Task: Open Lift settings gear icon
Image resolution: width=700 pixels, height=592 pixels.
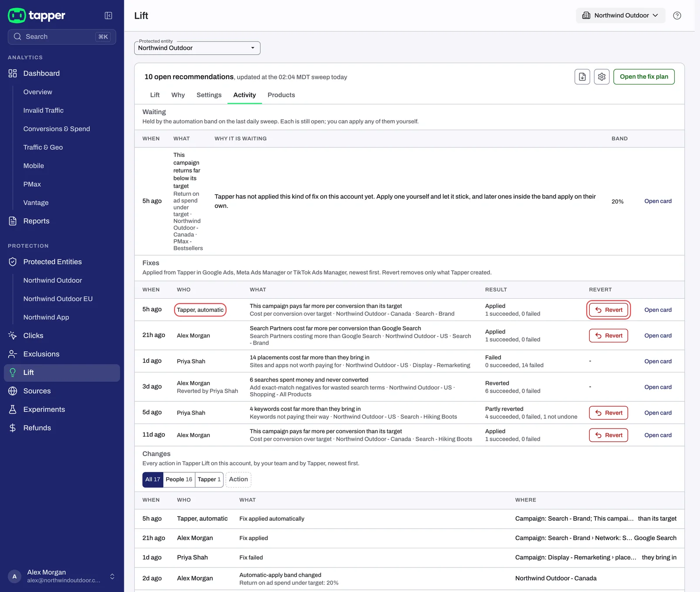Action: point(602,77)
